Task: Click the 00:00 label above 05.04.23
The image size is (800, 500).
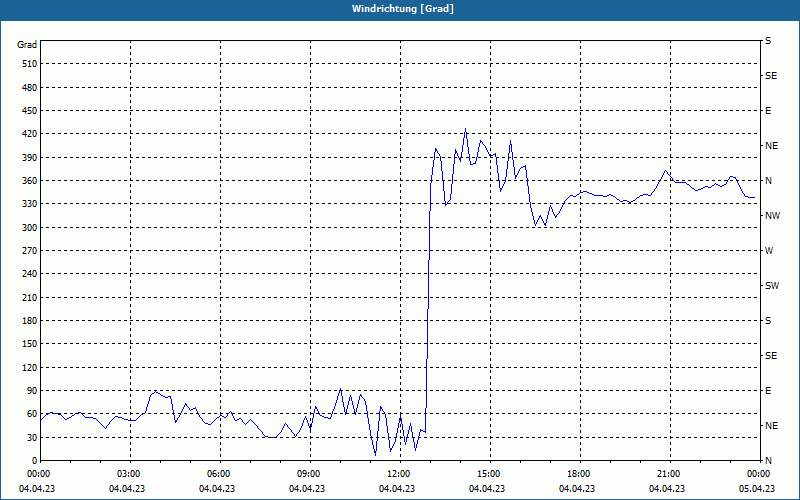Action: click(x=760, y=474)
